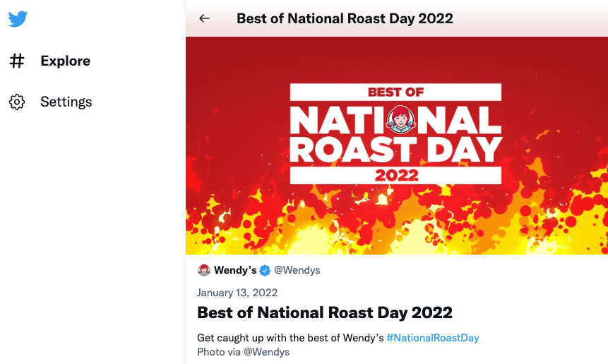
Task: Open the Settings menu label
Action: pos(66,102)
